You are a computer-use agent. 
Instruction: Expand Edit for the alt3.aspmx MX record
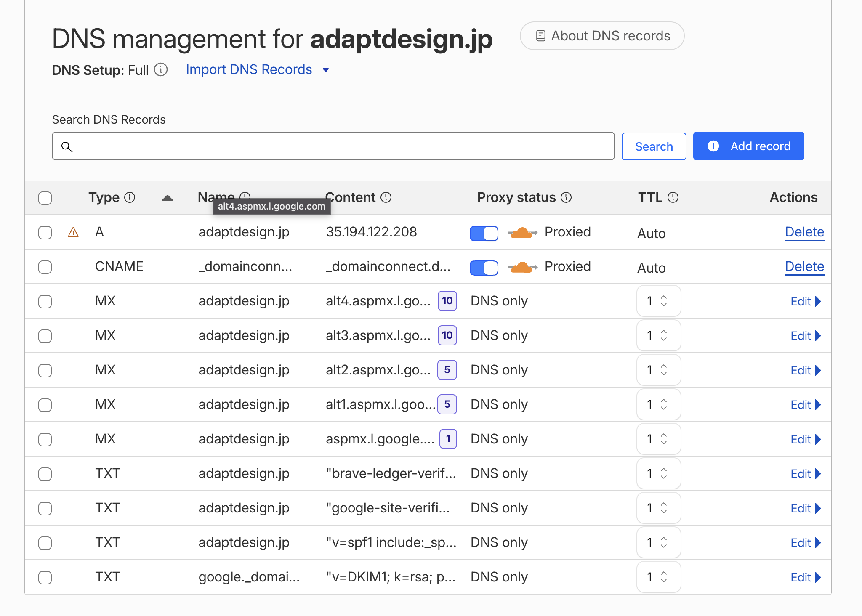tap(806, 336)
